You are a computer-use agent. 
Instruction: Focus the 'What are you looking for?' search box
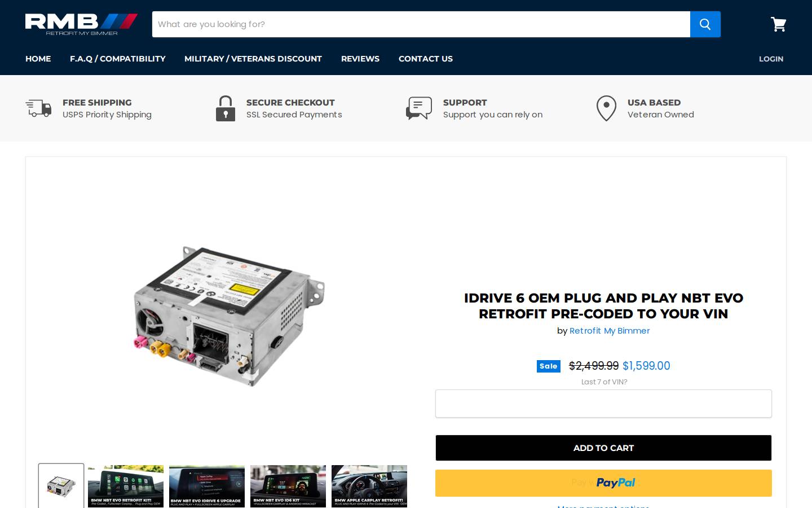tap(421, 24)
